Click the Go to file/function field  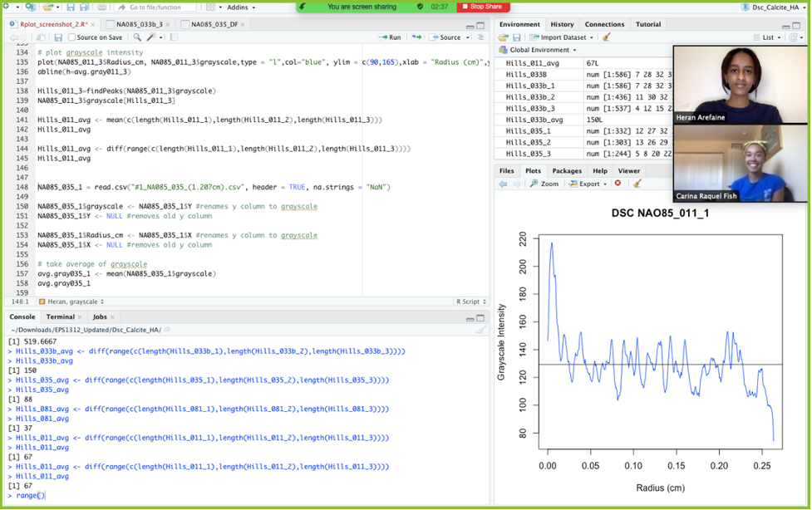pos(155,7)
